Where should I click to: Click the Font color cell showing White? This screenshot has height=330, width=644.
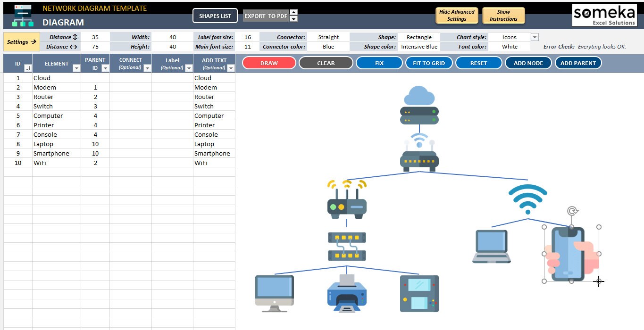(510, 47)
